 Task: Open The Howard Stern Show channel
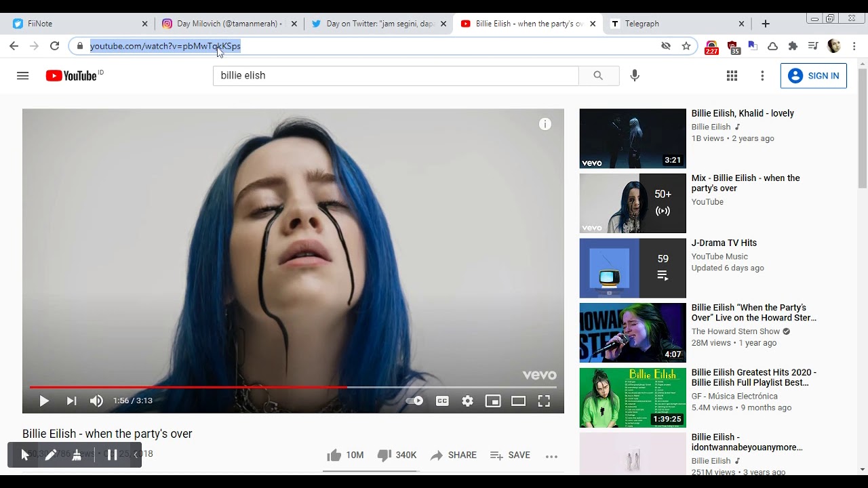pyautogui.click(x=735, y=331)
